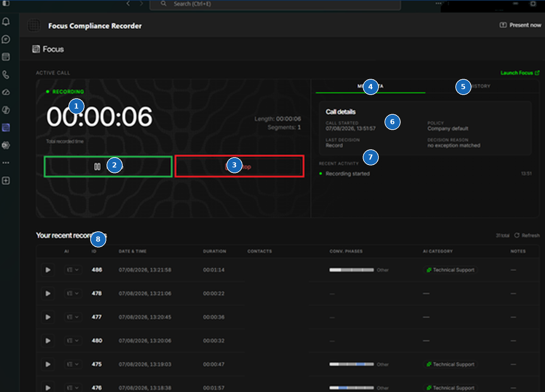Expand the AI dropdown for recording 480

click(x=73, y=341)
